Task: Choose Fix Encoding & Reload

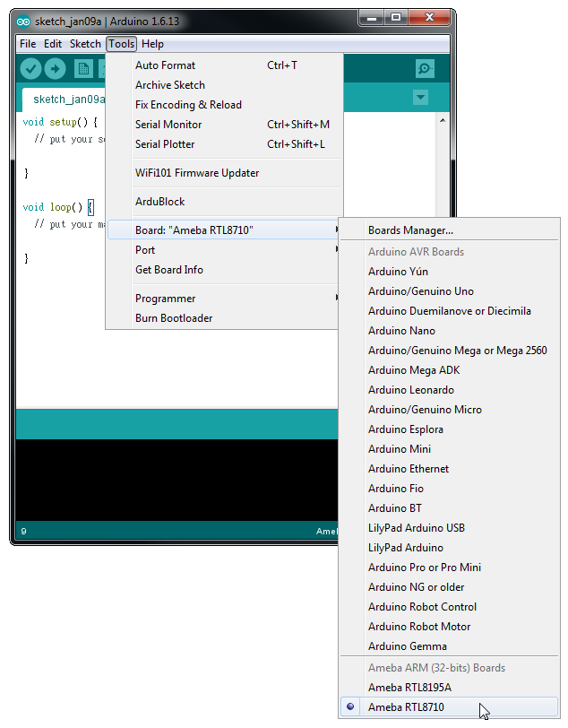Action: click(x=225, y=105)
